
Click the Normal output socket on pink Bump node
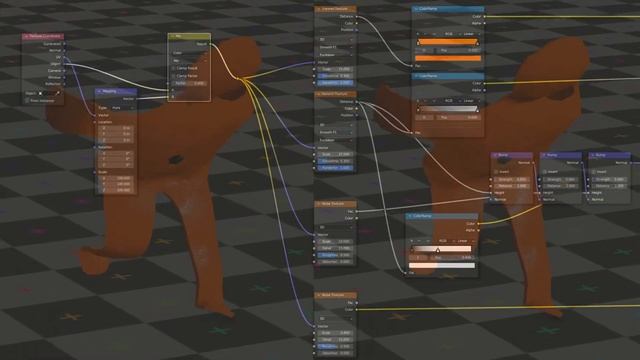click(x=533, y=163)
